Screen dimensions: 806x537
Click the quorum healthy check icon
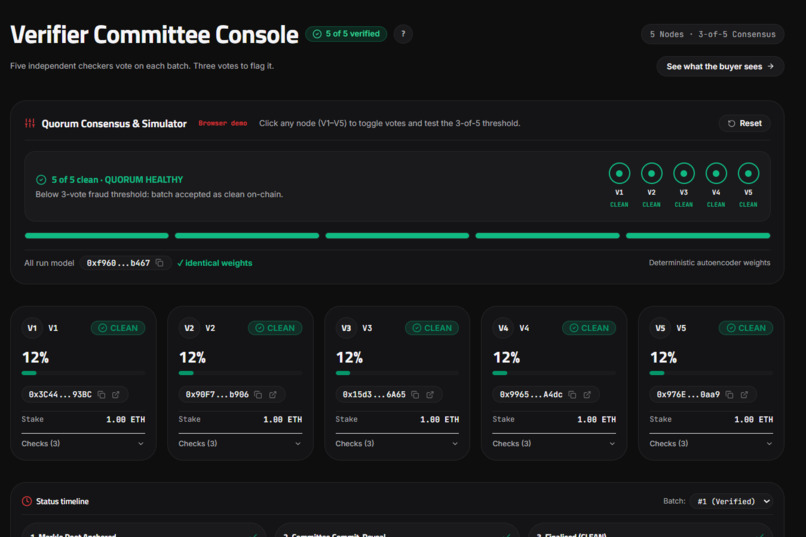(x=41, y=180)
